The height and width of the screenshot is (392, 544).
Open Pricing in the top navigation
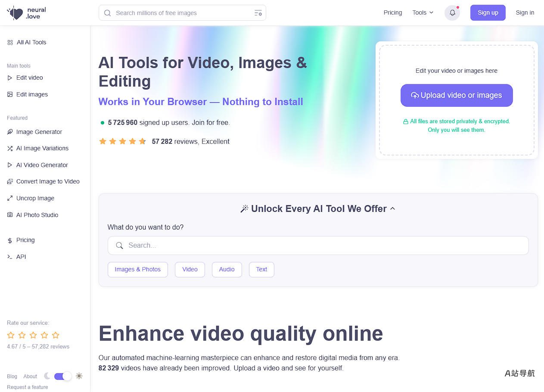coord(393,13)
